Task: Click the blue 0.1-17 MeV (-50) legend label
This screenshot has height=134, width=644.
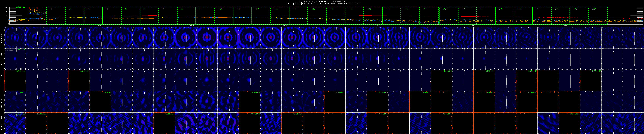Action: click(38, 14)
